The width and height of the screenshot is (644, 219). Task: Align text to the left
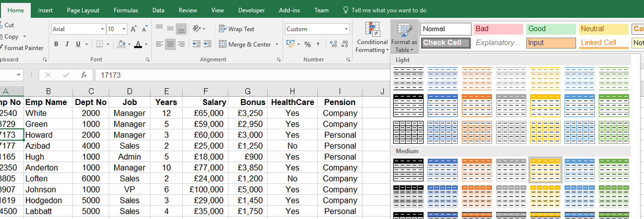point(159,44)
